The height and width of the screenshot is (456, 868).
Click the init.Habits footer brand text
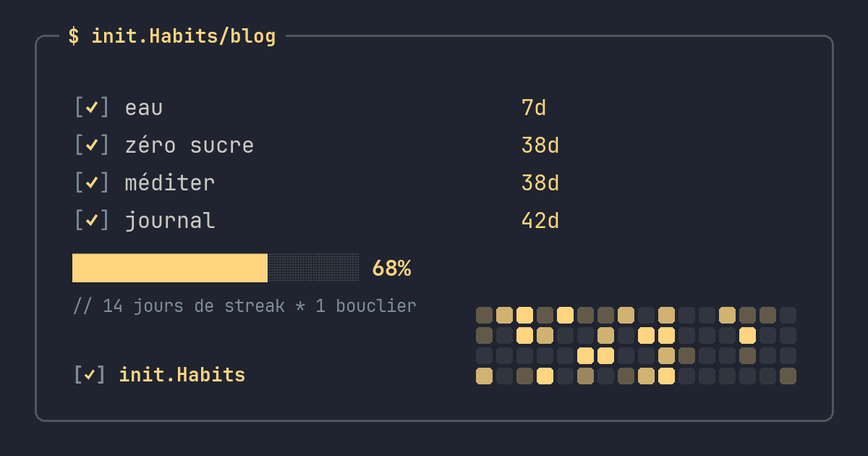click(x=182, y=375)
